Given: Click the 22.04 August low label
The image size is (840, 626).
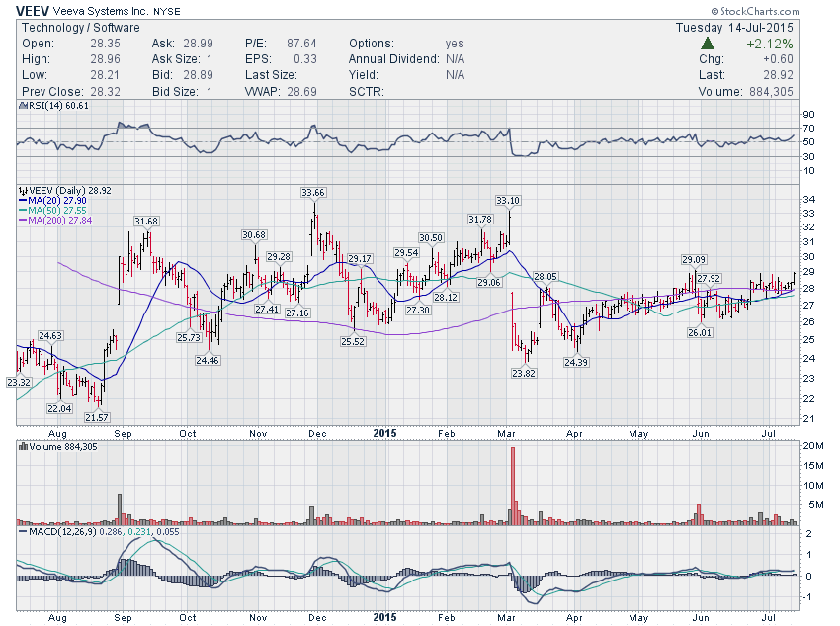Looking at the screenshot, I should [x=59, y=408].
